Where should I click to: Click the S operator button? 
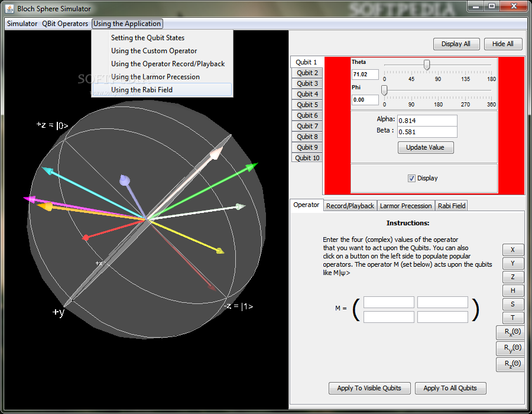coord(512,304)
